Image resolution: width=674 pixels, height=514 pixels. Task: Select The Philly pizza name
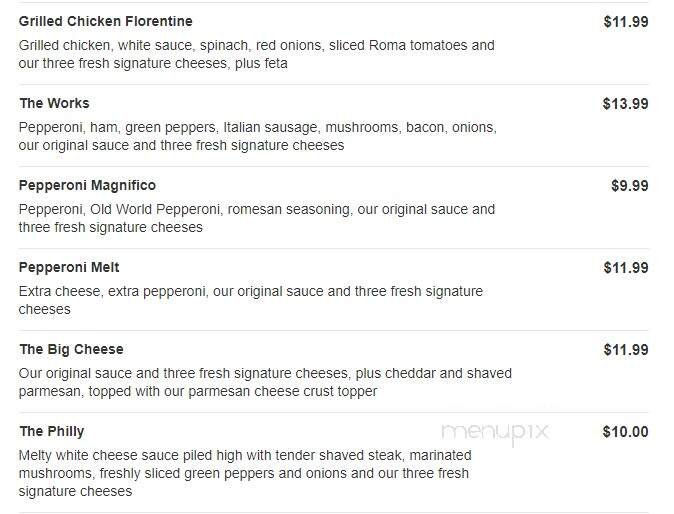[52, 431]
